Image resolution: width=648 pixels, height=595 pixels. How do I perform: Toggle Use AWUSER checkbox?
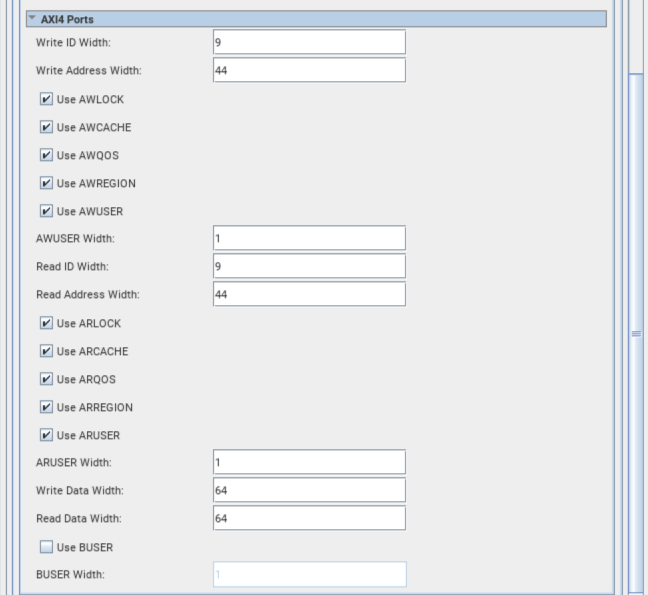[46, 212]
